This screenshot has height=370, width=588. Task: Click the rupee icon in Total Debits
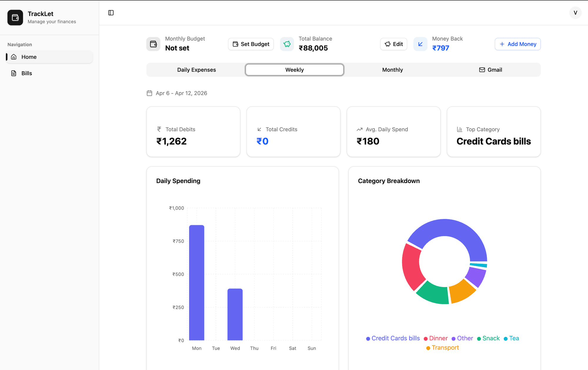tap(159, 129)
